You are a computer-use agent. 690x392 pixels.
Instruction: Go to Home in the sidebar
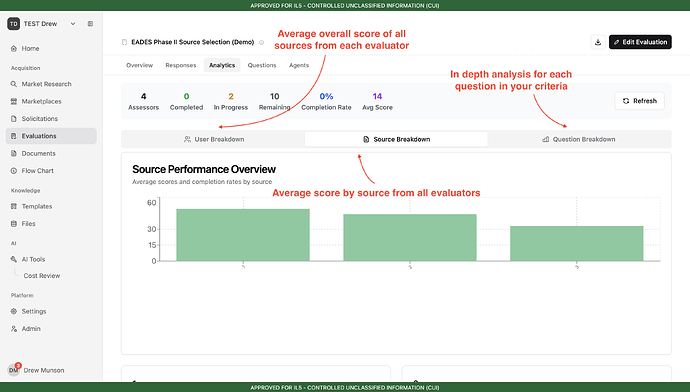(51, 48)
